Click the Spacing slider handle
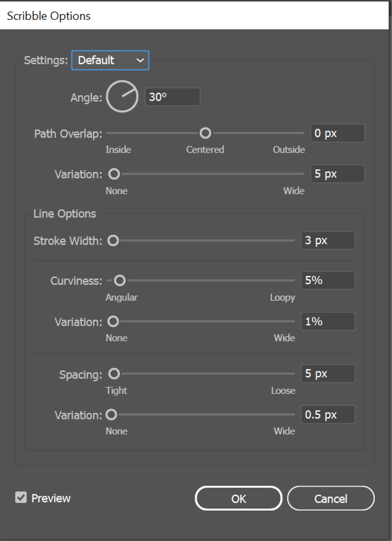 click(x=114, y=374)
